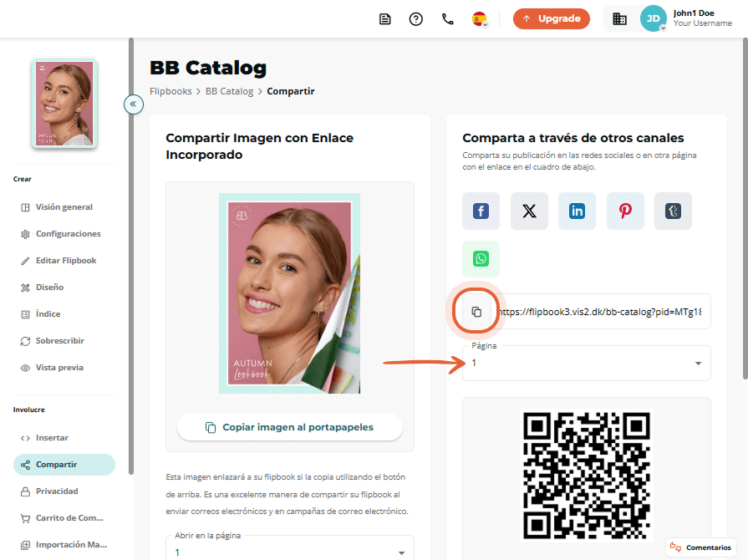Copy the flipbook link with copy icon
748x560 pixels.
pyautogui.click(x=476, y=312)
